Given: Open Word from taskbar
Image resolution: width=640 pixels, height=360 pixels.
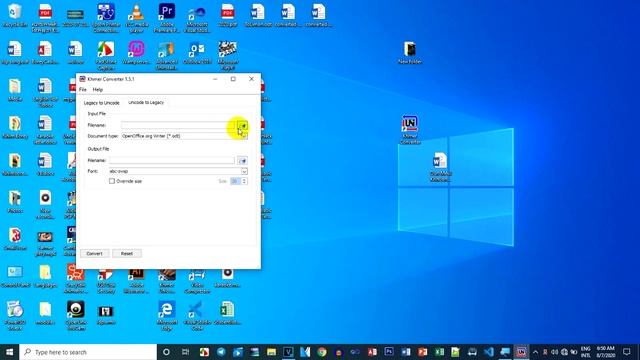Looking at the screenshot, I should (x=406, y=352).
